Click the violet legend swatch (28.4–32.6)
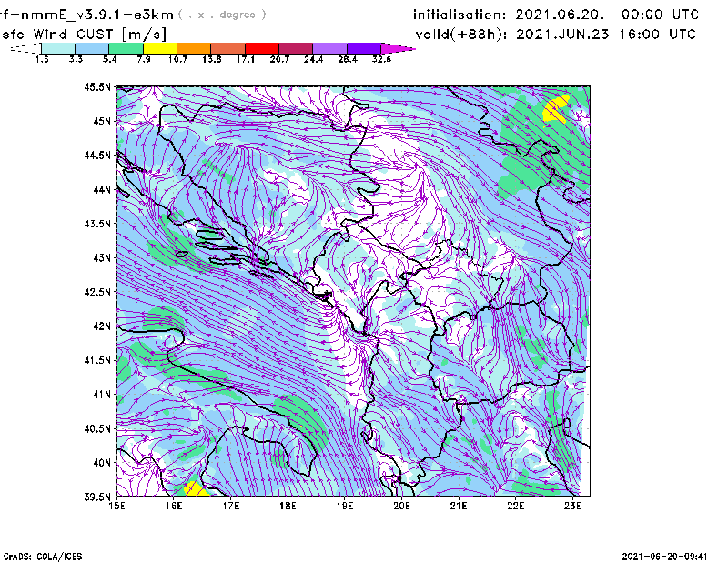The height and width of the screenshot is (562, 728). (x=364, y=47)
